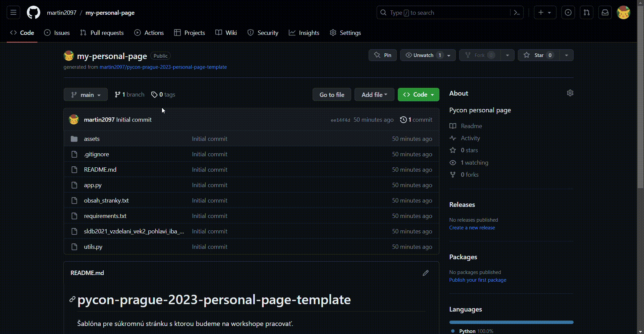Viewport: 644px width, 334px height.
Task: Click the Python language bar
Action: pos(512,322)
